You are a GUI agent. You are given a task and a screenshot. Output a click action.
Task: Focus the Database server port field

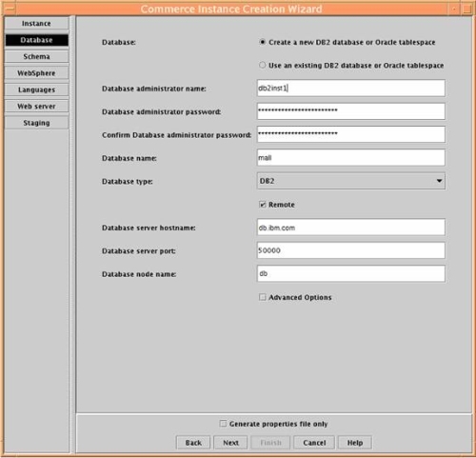coord(351,250)
